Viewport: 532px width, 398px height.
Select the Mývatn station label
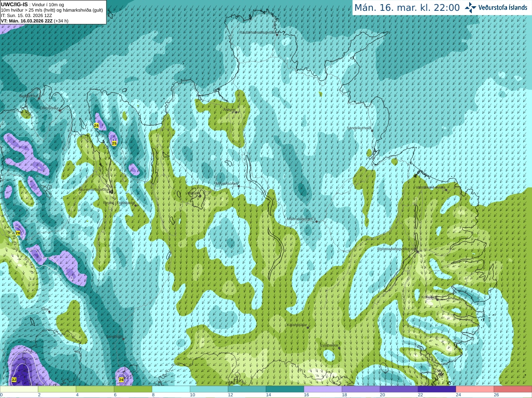click(x=193, y=193)
